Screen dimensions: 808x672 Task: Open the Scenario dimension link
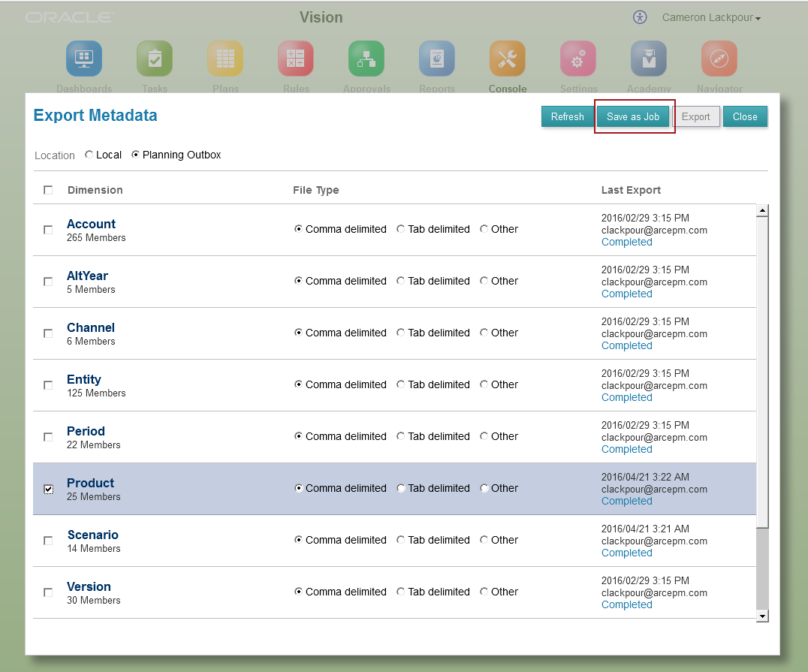(x=93, y=535)
